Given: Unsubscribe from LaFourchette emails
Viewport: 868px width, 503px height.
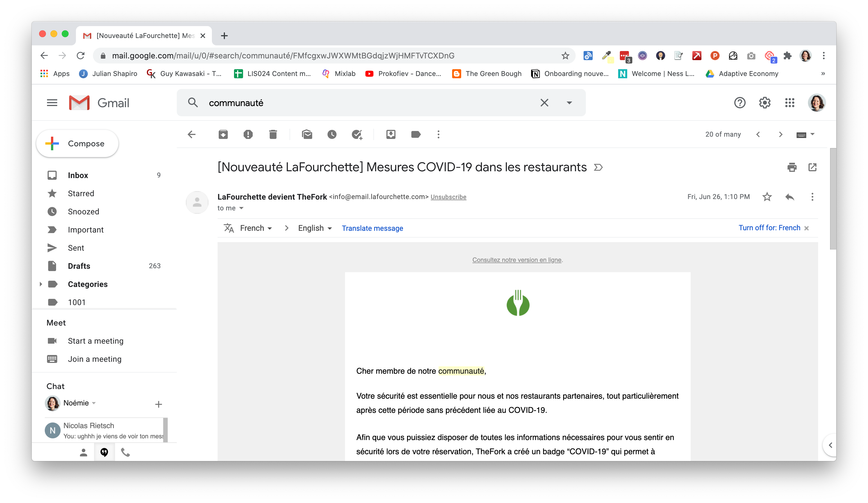Looking at the screenshot, I should [x=448, y=197].
